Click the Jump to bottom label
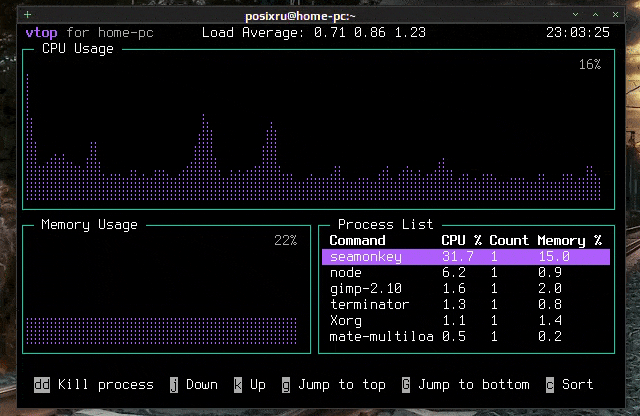 [474, 385]
